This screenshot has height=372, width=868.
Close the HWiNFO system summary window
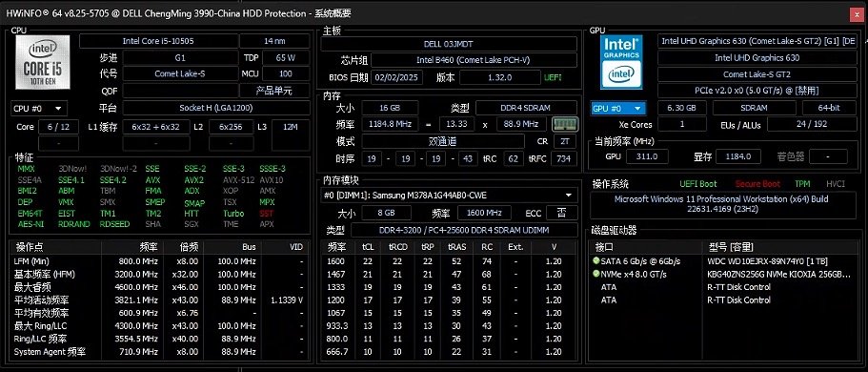coord(857,15)
